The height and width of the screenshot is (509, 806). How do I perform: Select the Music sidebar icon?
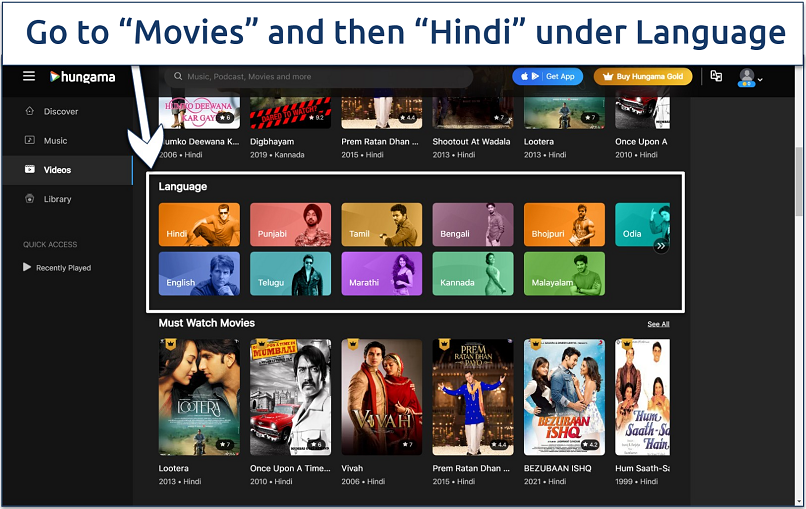(x=30, y=140)
